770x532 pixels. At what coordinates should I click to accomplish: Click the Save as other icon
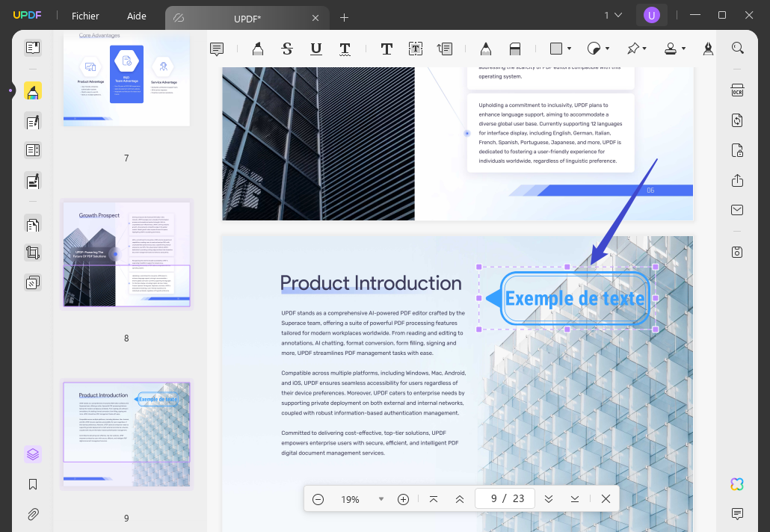[737, 253]
